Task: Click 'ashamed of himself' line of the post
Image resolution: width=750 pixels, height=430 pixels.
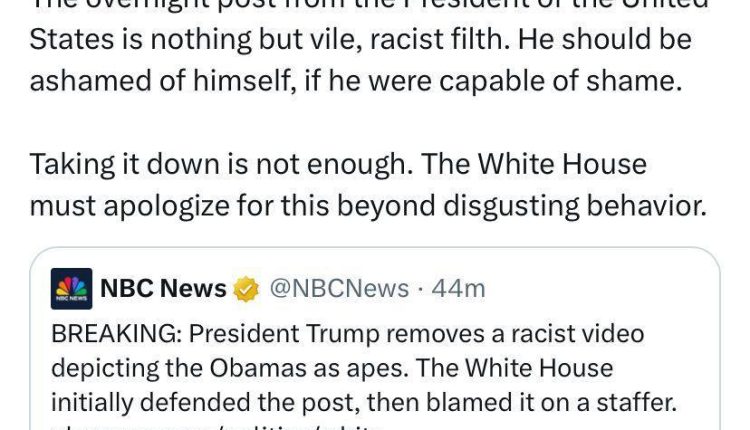Action: (x=355, y=81)
